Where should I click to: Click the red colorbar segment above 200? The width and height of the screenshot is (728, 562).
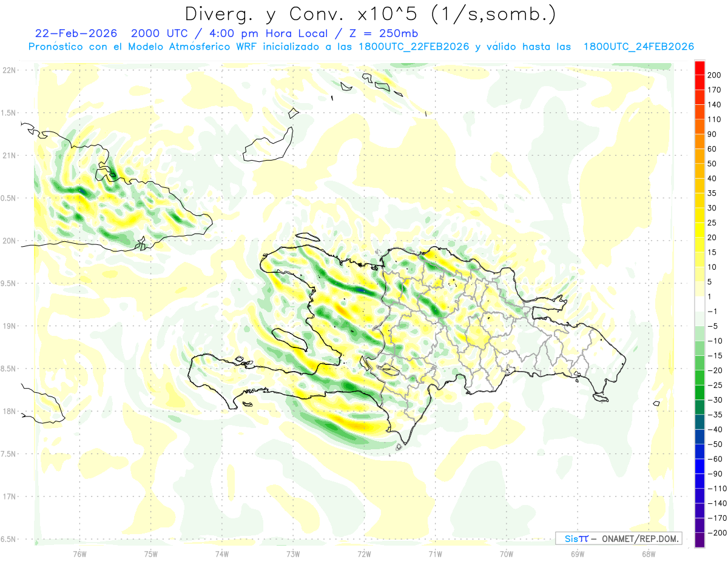[x=700, y=67]
